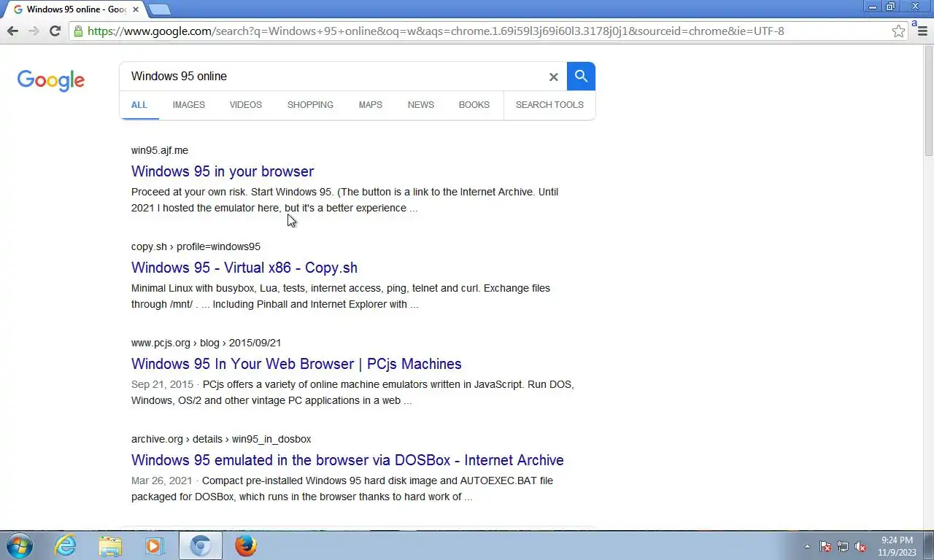Click the Chrome address bar URL
Viewport: 934px width, 560px height.
click(436, 31)
